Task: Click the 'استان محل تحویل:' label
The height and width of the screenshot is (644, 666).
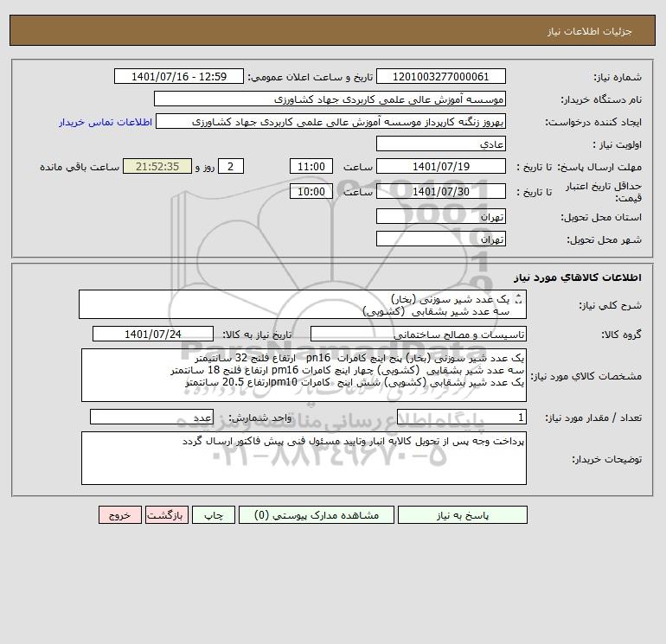Action: point(601,217)
